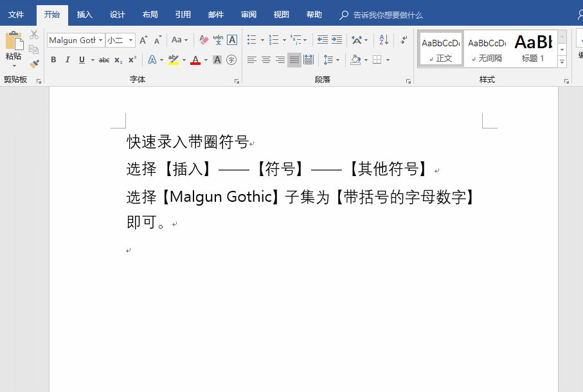Click the Format Painter brush icon
Screen dimensions: 583x392
click(34, 64)
